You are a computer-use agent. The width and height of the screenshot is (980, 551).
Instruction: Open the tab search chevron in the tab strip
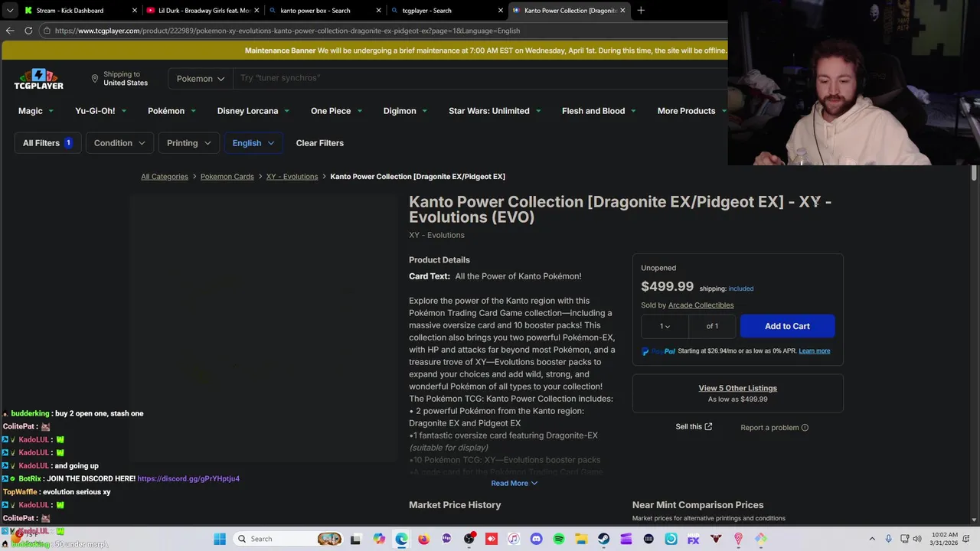coord(10,11)
